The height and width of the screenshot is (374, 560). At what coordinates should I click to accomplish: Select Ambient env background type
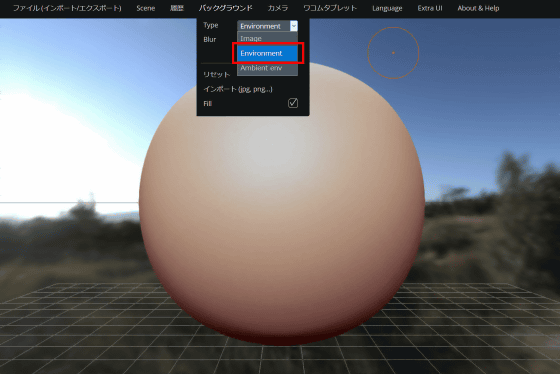click(267, 68)
